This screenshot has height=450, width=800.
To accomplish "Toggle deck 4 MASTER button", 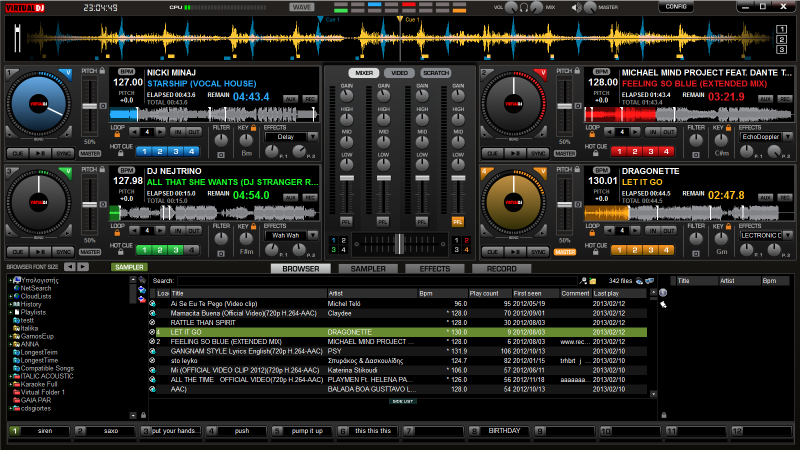I will pos(565,252).
